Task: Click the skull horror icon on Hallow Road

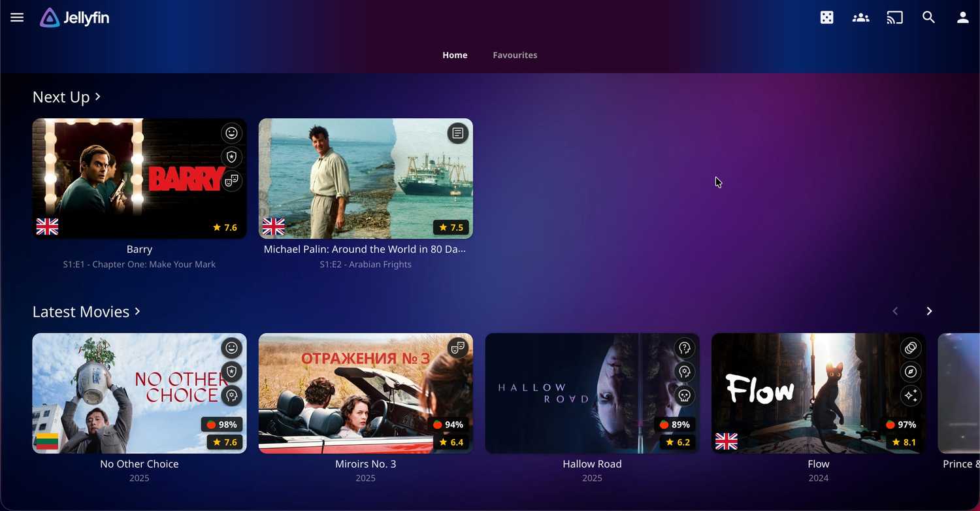Action: 684,396
